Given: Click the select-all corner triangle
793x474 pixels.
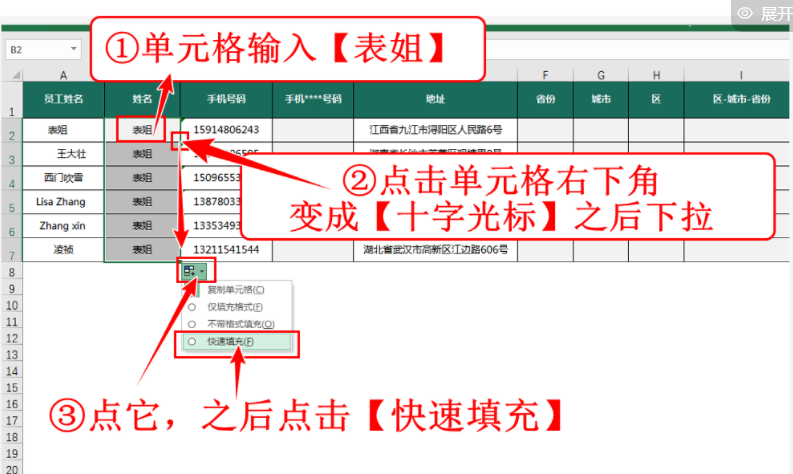Looking at the screenshot, I should (15, 76).
